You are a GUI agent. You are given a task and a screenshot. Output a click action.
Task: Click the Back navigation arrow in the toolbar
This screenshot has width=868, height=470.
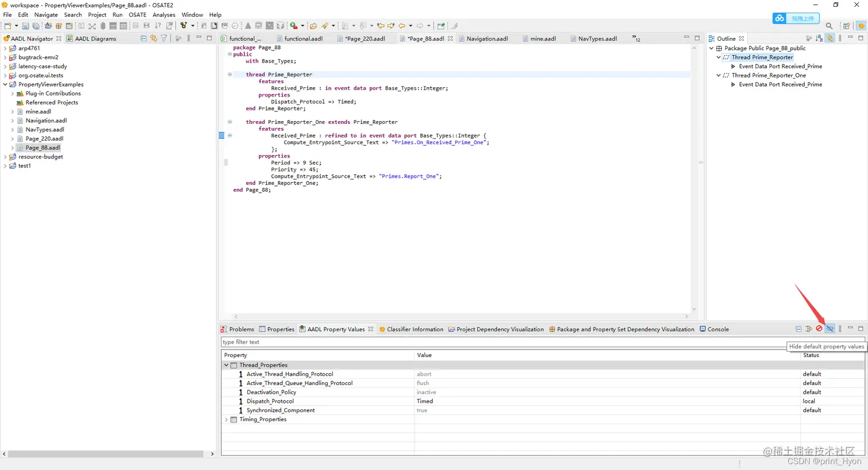coord(402,26)
